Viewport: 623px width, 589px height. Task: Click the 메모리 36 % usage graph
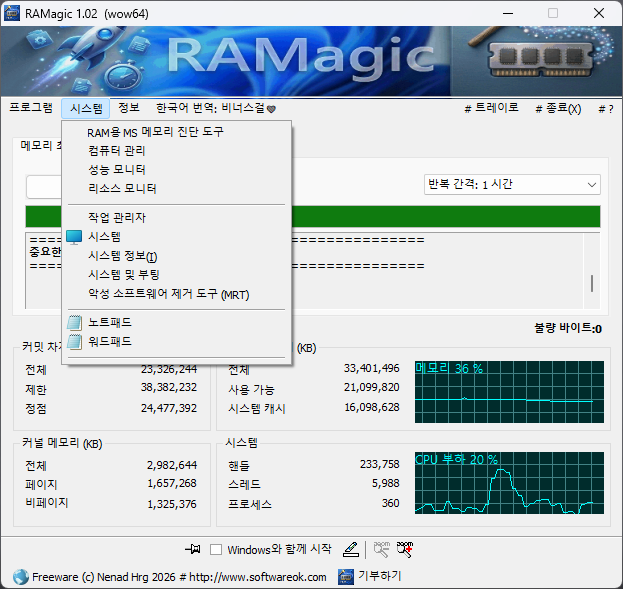point(509,392)
